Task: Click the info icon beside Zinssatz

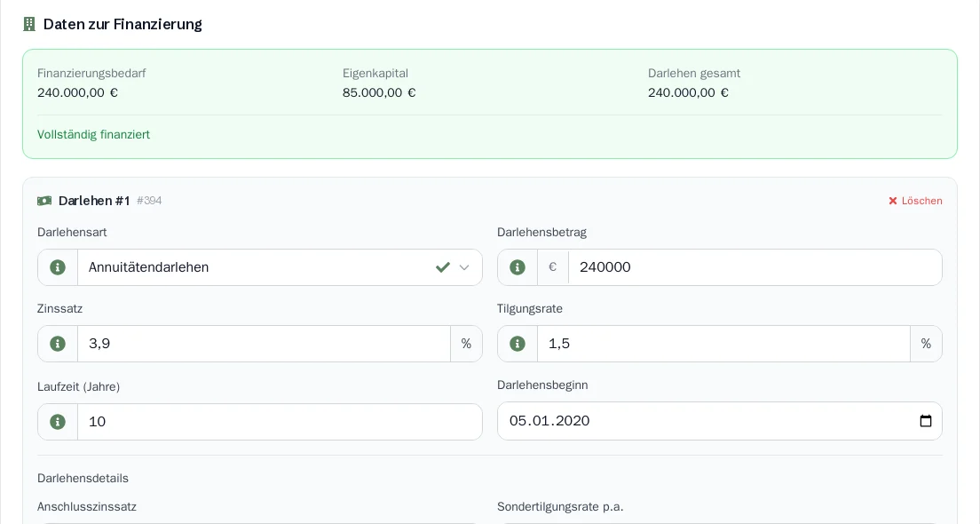Action: (58, 344)
